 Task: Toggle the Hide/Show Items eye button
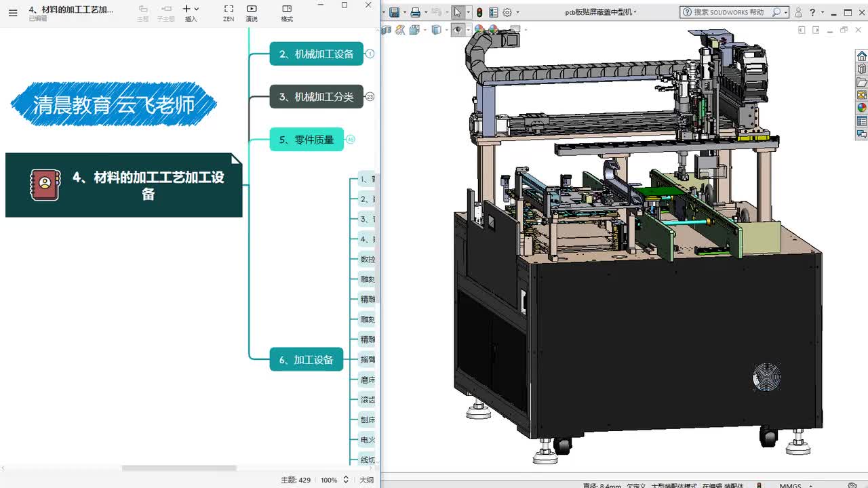coord(458,30)
